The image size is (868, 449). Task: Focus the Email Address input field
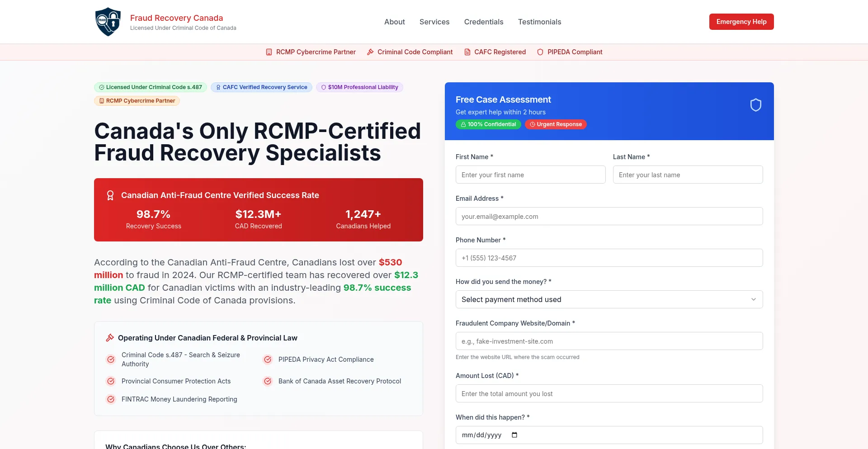(609, 216)
